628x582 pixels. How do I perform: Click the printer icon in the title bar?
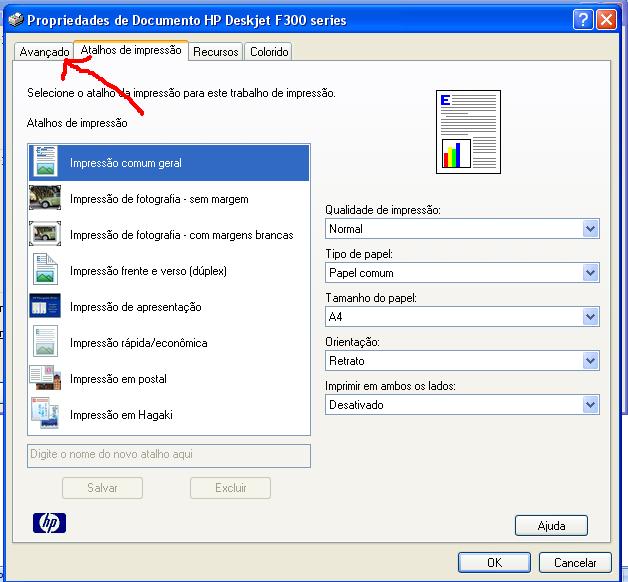pyautogui.click(x=16, y=19)
